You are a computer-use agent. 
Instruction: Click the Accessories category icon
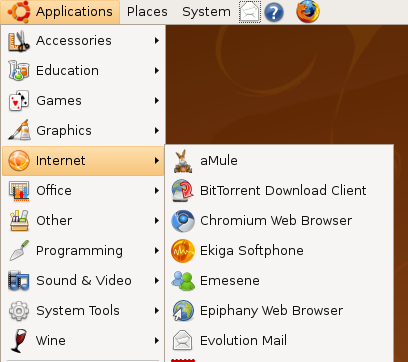[19, 41]
